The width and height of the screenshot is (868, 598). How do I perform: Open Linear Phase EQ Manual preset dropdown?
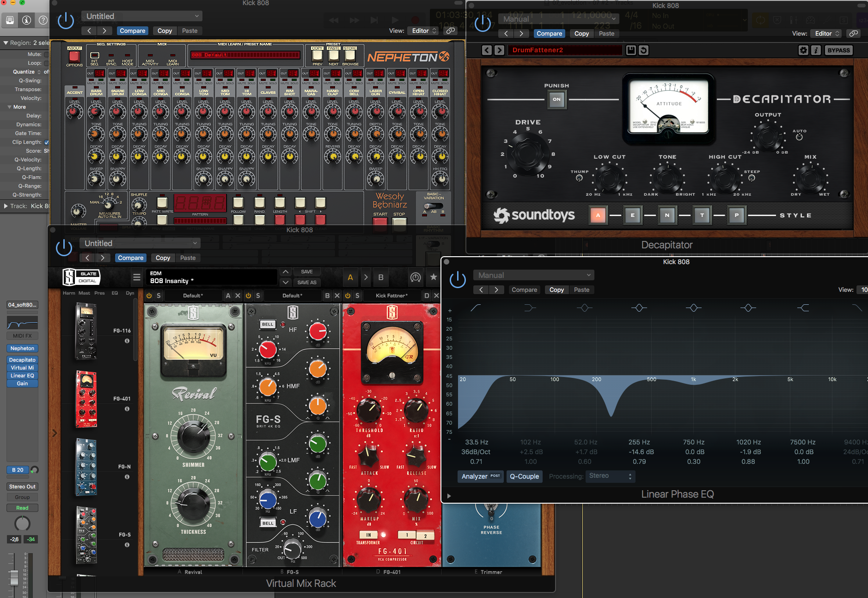pyautogui.click(x=534, y=275)
